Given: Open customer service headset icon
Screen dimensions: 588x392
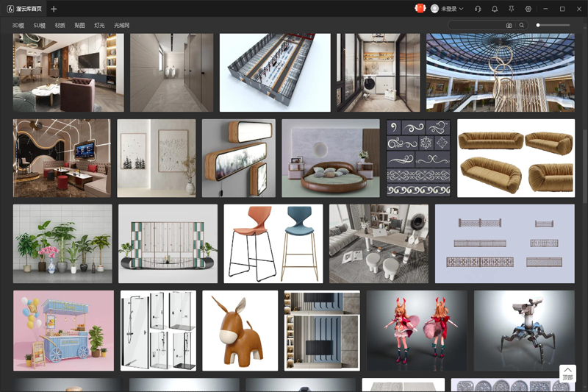Looking at the screenshot, I should pyautogui.click(x=478, y=9).
